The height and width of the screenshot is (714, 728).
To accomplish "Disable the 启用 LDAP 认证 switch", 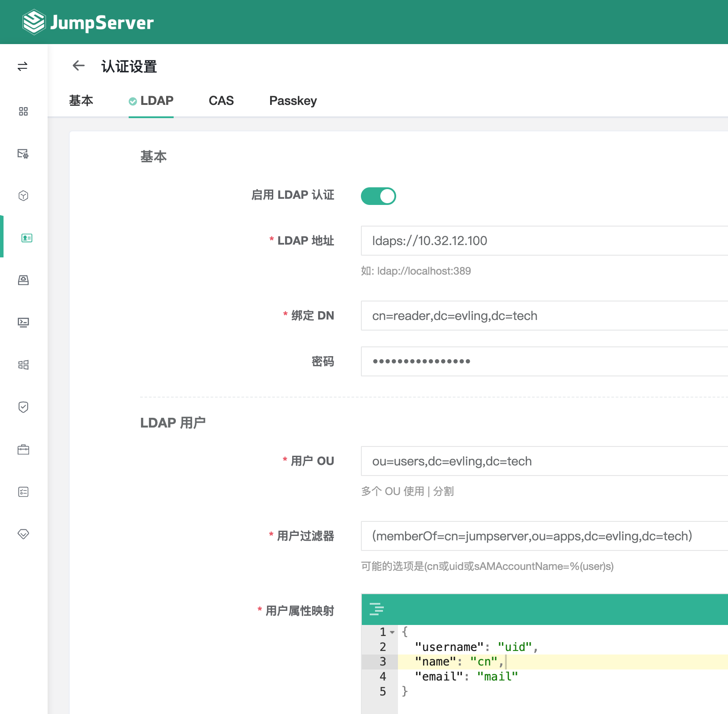I will (378, 196).
